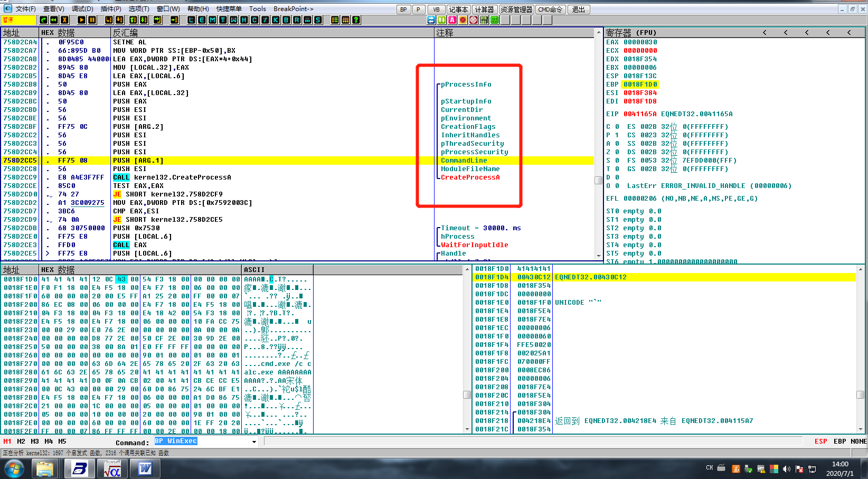Switch dump to M4 memory view
Screen dimensions: 868x479
point(49,442)
